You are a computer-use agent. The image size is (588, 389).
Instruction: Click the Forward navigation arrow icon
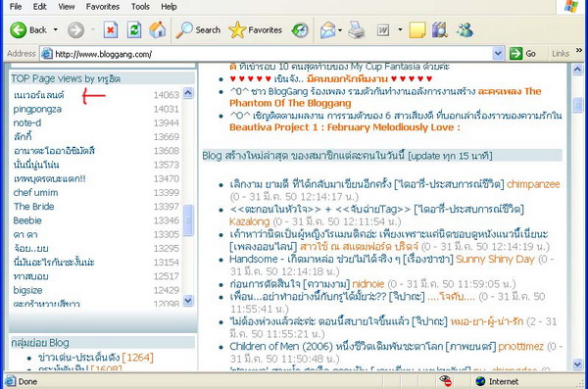(x=75, y=30)
